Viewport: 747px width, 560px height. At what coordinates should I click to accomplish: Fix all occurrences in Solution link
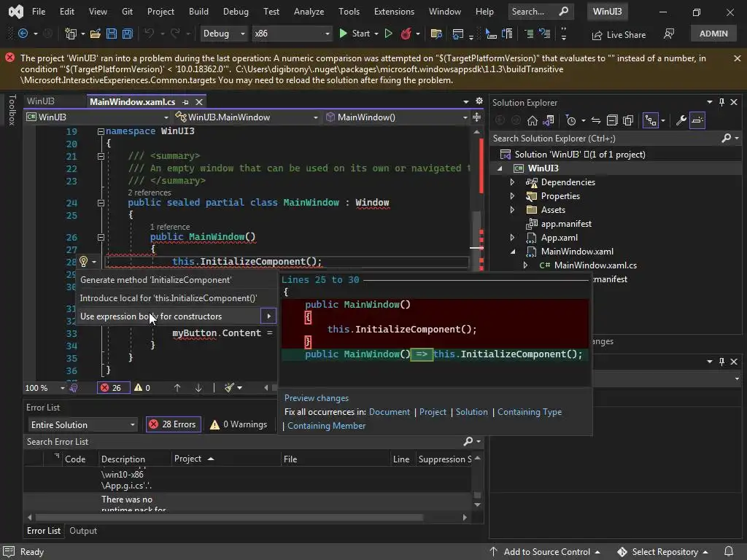click(x=472, y=412)
